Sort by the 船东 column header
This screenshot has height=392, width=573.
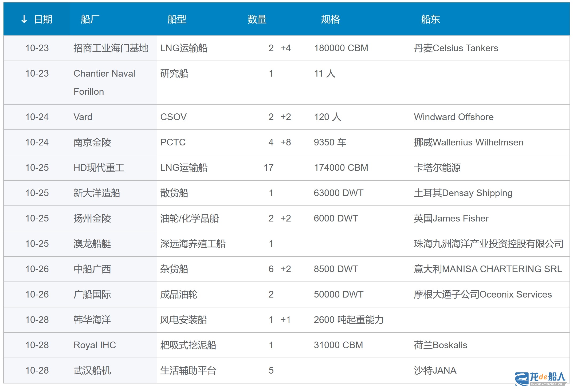click(430, 19)
